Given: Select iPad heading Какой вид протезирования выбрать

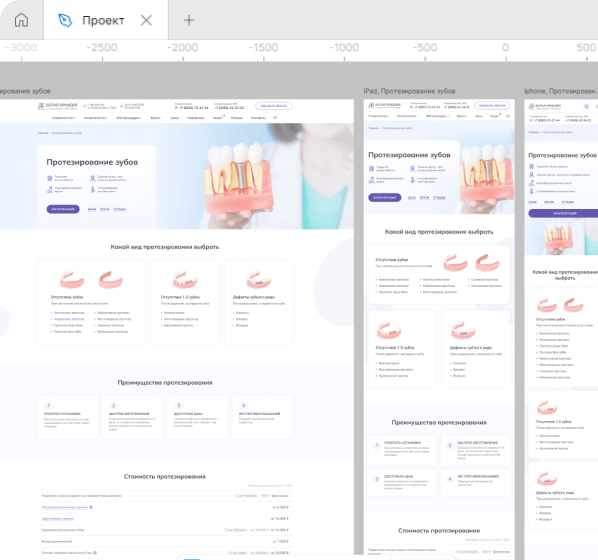Looking at the screenshot, I should pos(439,232).
